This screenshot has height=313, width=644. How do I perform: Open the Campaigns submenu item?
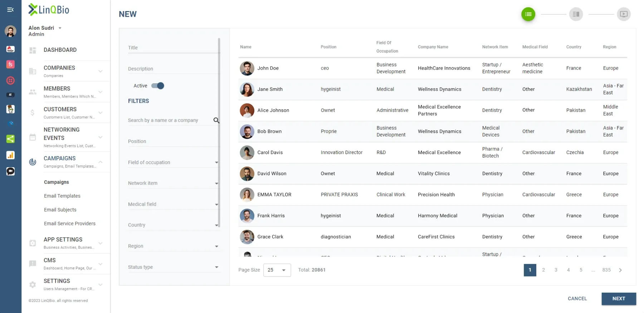click(57, 182)
